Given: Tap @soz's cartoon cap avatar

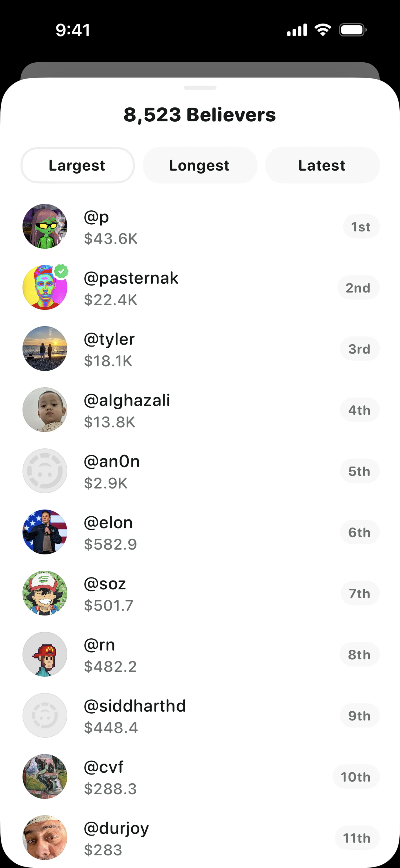Looking at the screenshot, I should (45, 593).
